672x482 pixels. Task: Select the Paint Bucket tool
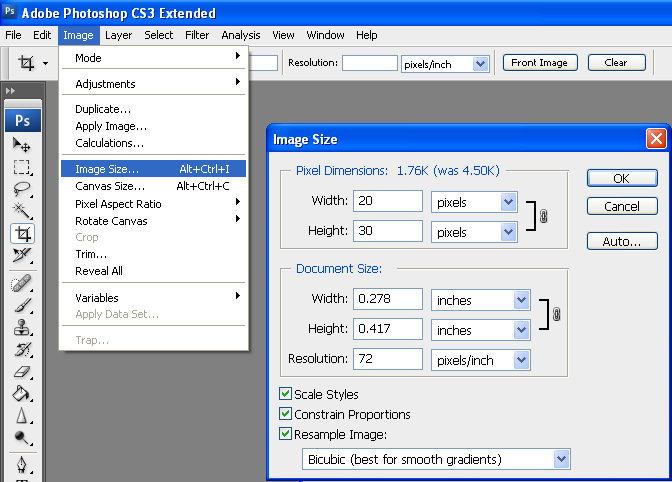21,393
